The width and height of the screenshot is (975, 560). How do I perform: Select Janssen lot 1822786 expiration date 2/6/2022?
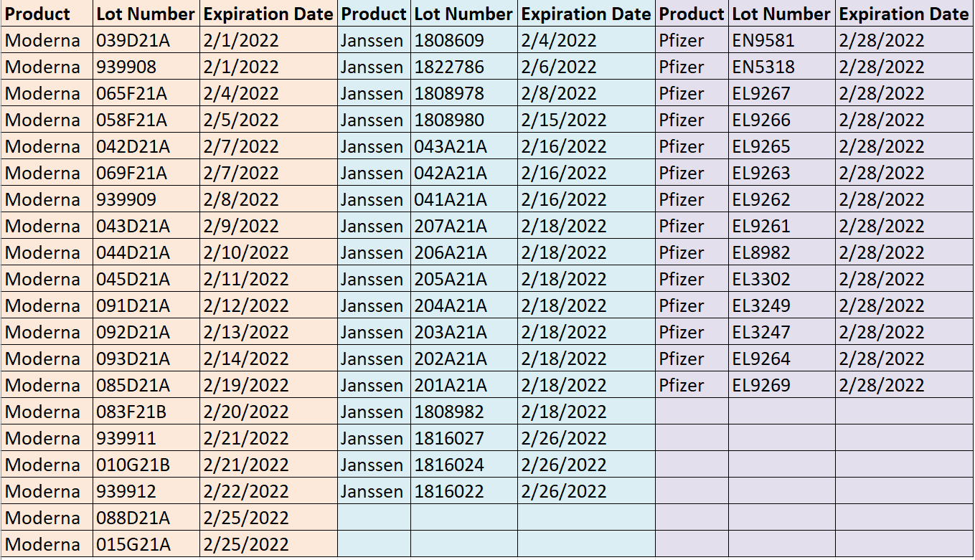[x=586, y=67]
